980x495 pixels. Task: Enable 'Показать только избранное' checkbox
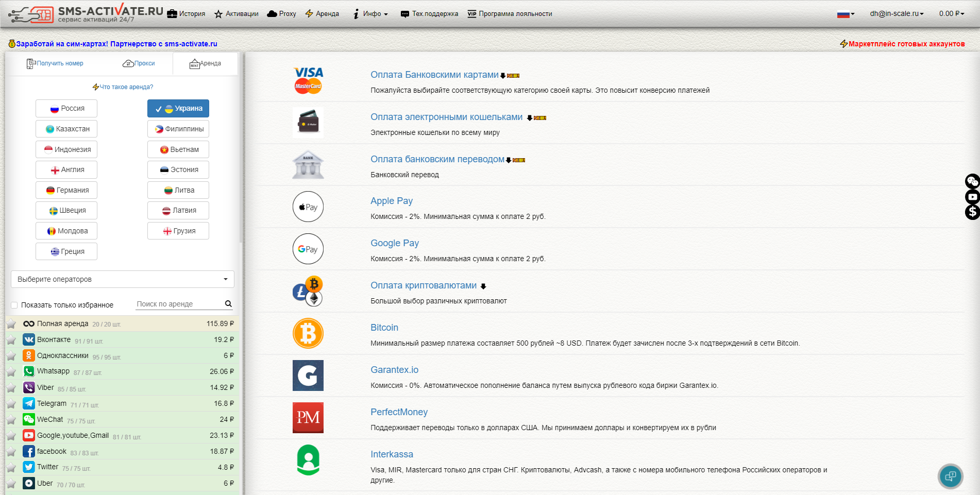[14, 305]
